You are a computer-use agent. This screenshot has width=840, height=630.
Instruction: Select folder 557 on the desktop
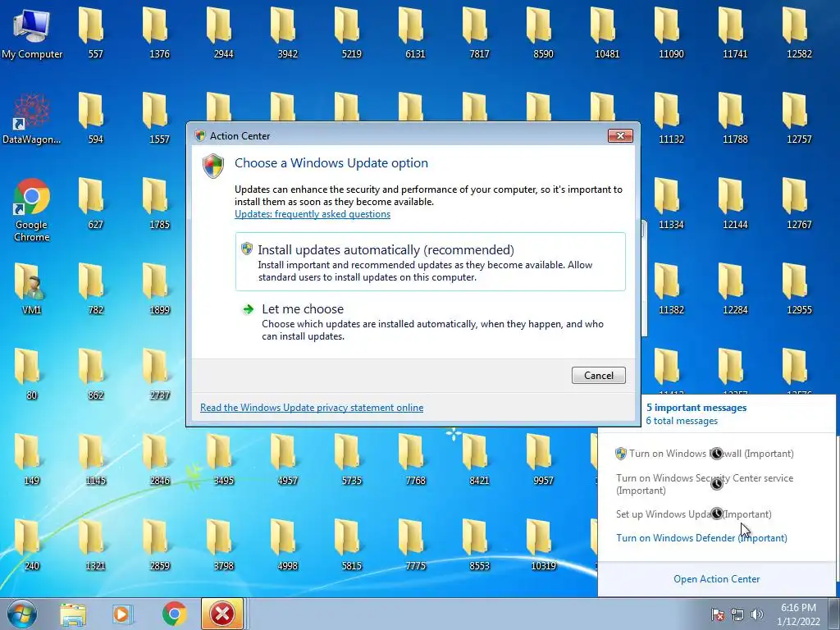pos(95,33)
